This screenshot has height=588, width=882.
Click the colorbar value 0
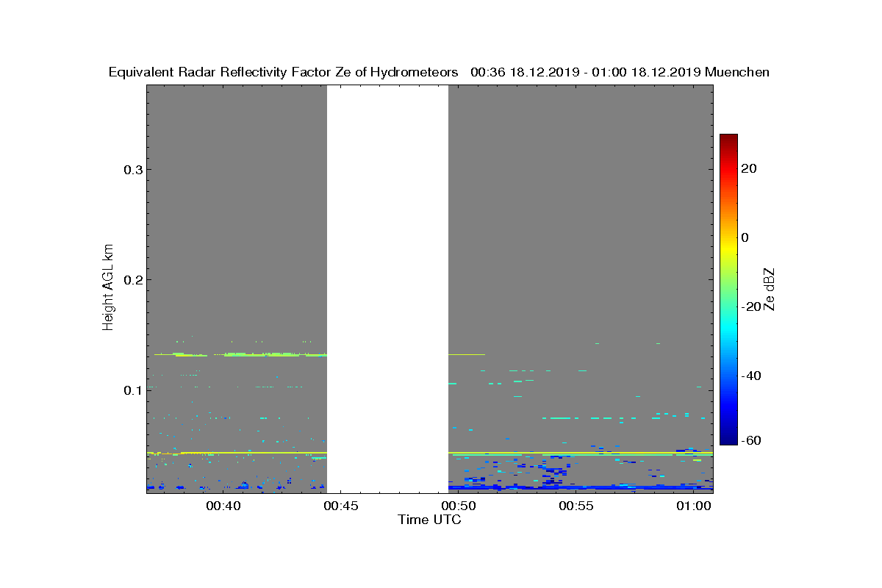point(746,237)
